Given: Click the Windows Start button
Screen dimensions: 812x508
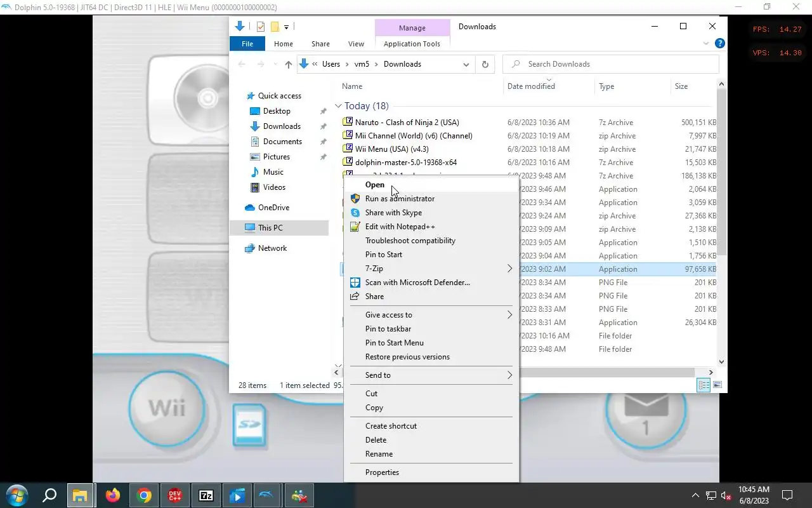Looking at the screenshot, I should [x=17, y=495].
